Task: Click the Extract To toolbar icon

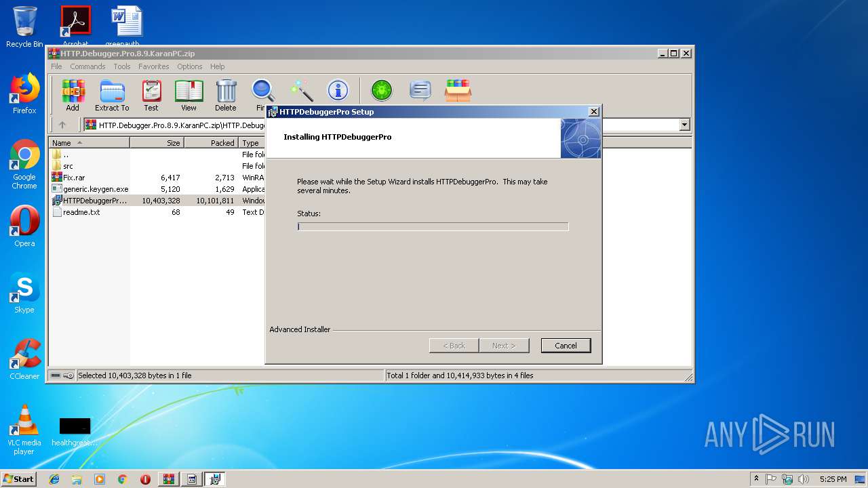Action: pyautogui.click(x=112, y=95)
